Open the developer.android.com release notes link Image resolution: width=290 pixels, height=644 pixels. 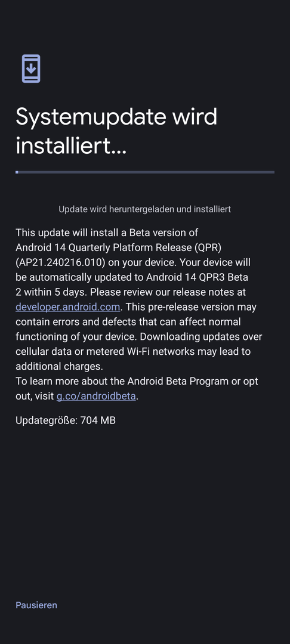coord(68,307)
